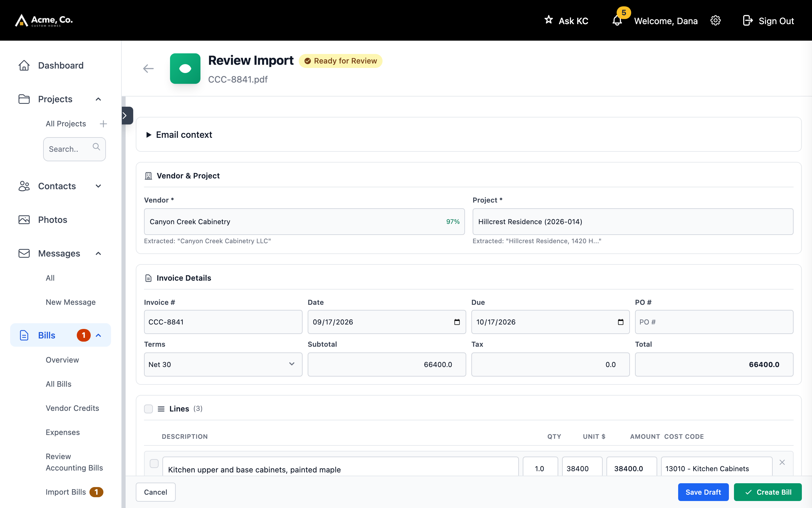812x508 pixels.
Task: Open Vendor Credits page
Action: point(72,408)
